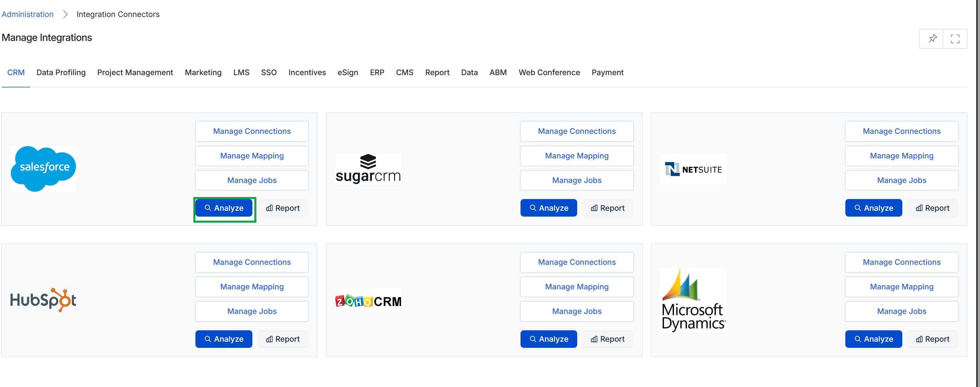This screenshot has width=980, height=387.
Task: Open Manage Jobs for SugarCRM
Action: pos(577,180)
